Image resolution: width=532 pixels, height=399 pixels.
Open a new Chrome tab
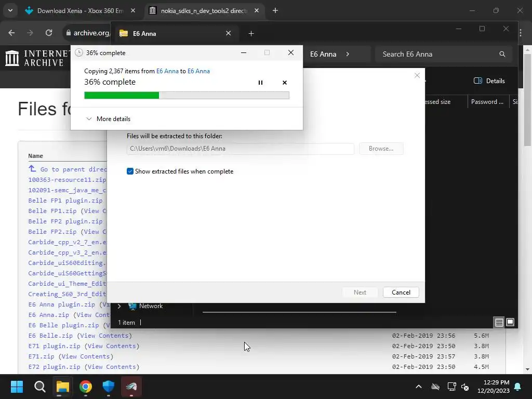tap(275, 11)
